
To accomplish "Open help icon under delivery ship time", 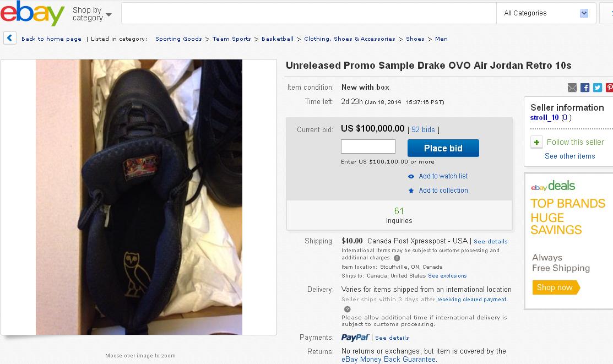I will coord(347,309).
